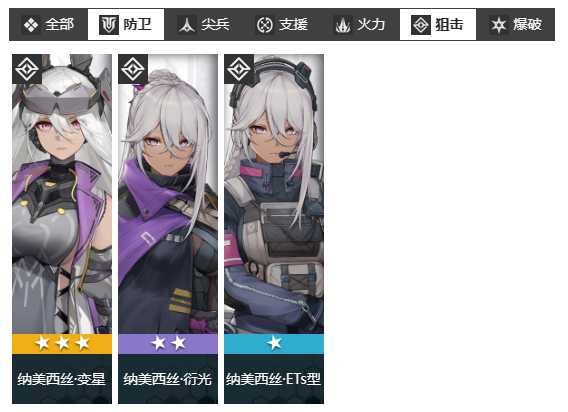Switch to the 火力 tab label
568x412 pixels.
(371, 25)
